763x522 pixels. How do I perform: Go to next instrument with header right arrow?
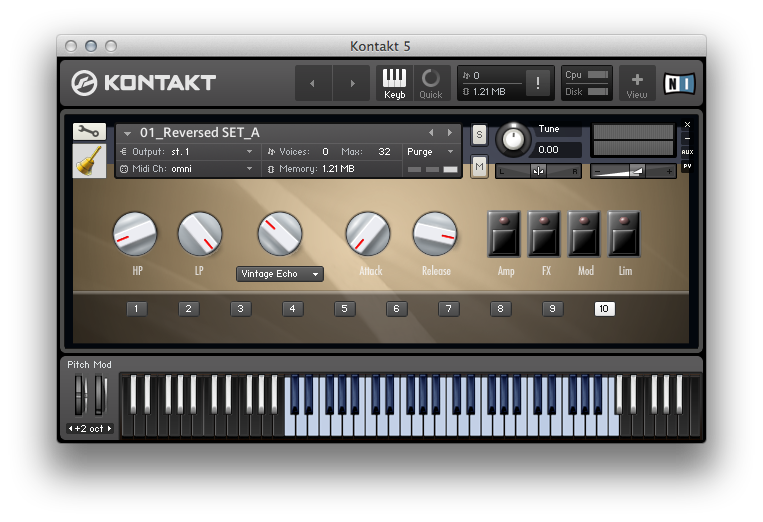351,83
